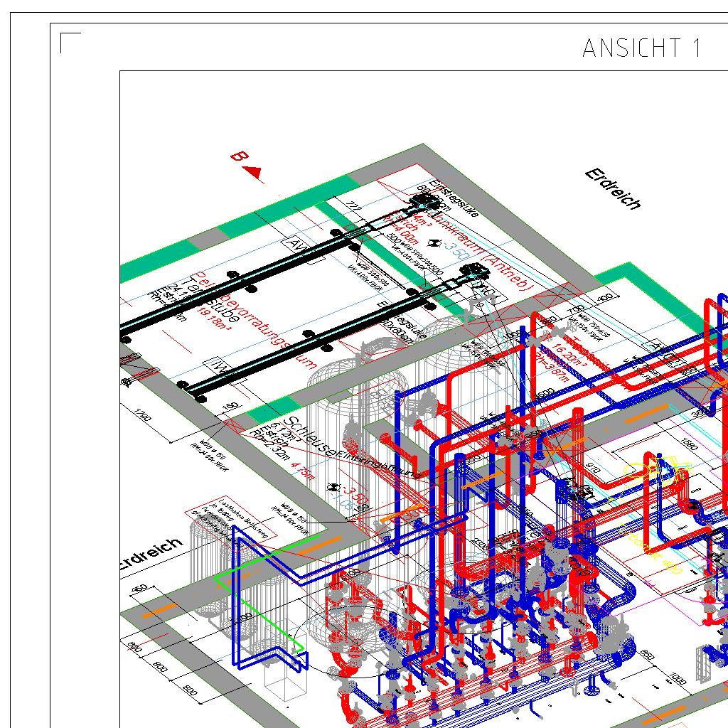Select the 960 dimension at left wall

(141, 591)
